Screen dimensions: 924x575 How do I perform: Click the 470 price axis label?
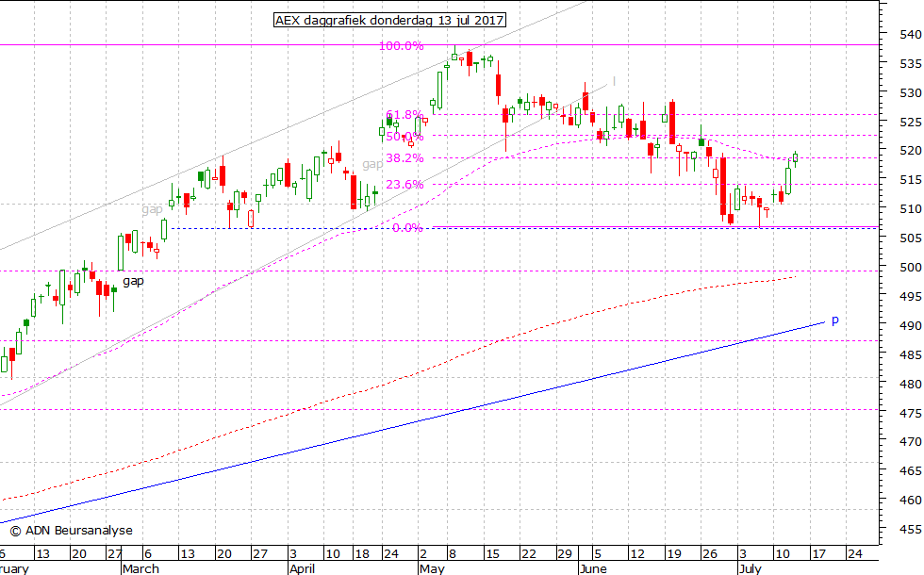[x=911, y=441]
